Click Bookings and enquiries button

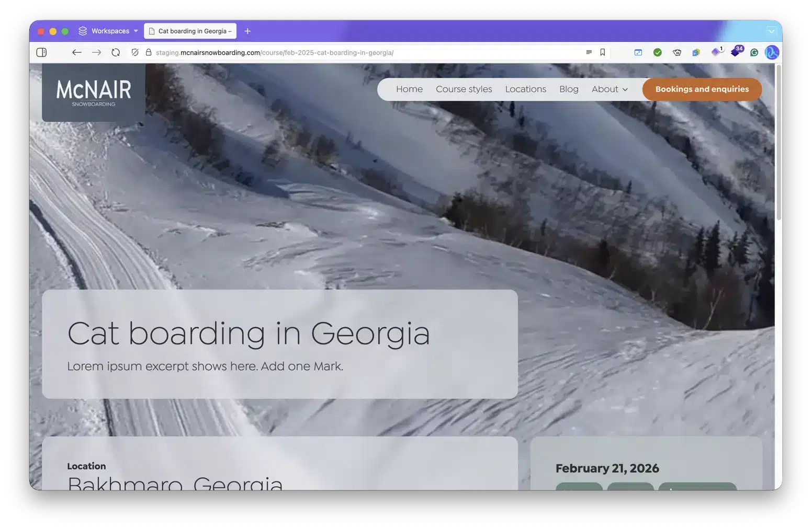(702, 89)
